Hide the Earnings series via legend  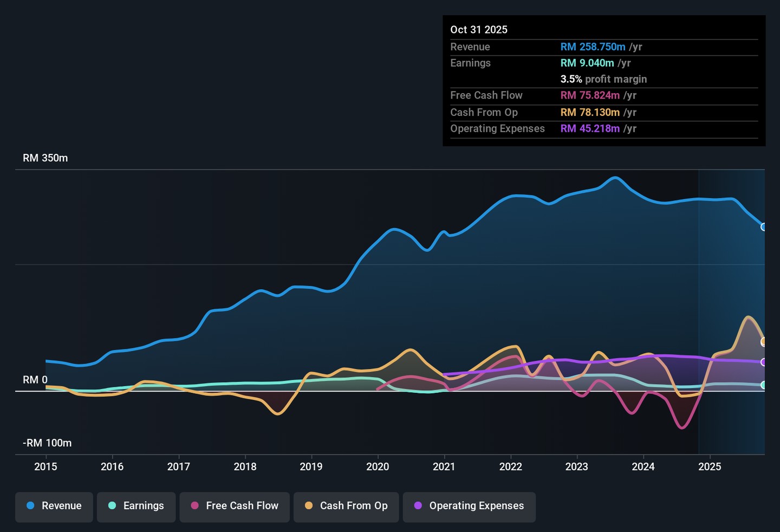point(136,506)
